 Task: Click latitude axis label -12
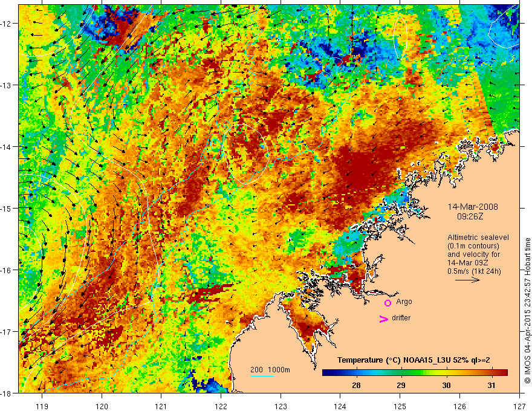pyautogui.click(x=6, y=24)
